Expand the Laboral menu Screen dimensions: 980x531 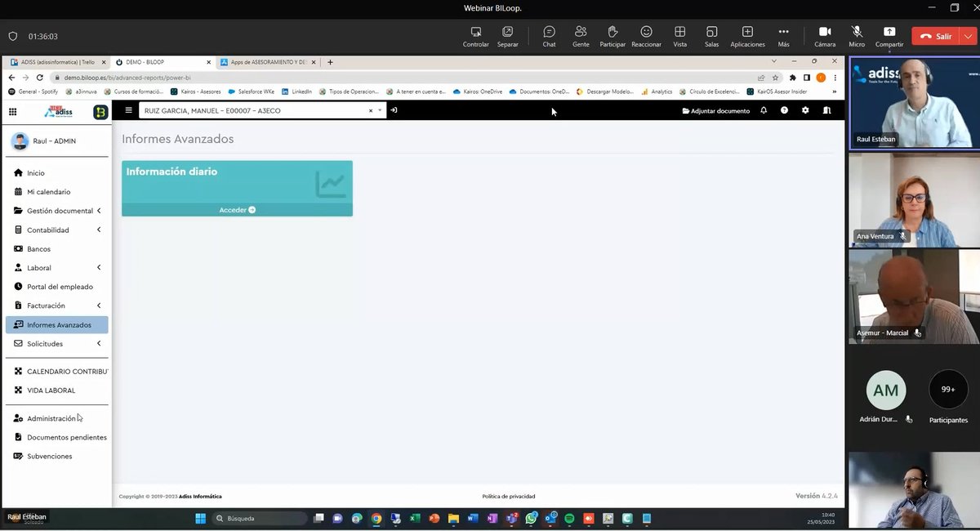pos(56,268)
